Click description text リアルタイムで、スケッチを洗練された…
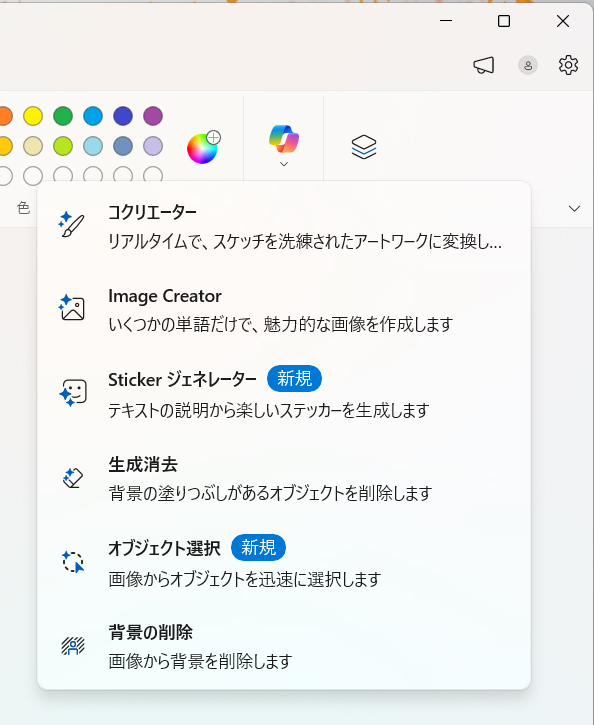594x725 pixels. point(305,241)
